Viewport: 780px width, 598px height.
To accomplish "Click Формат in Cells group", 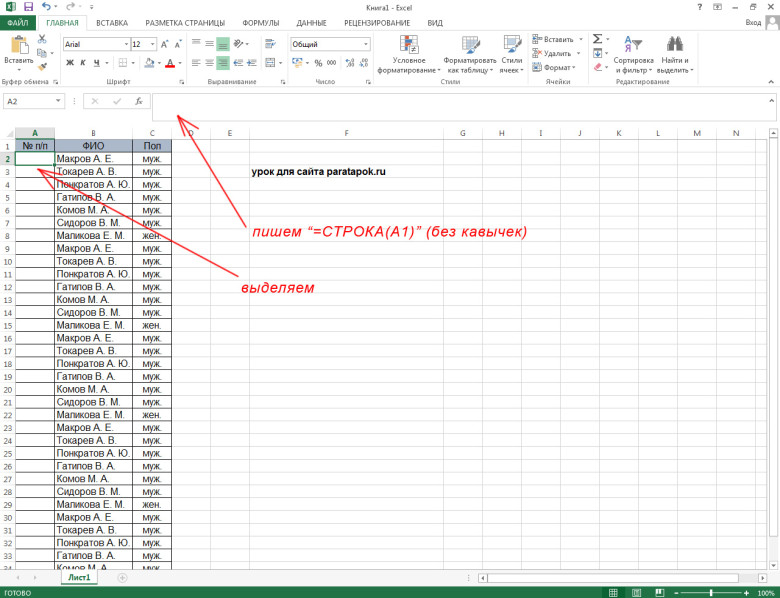I will (554, 67).
